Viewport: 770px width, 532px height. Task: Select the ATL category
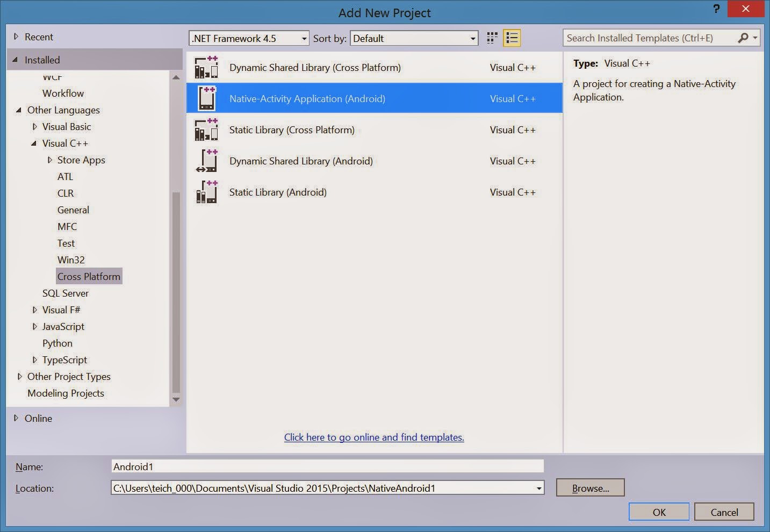pyautogui.click(x=65, y=176)
